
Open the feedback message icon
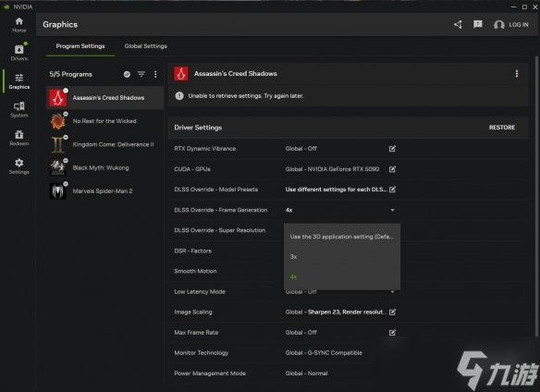[478, 24]
